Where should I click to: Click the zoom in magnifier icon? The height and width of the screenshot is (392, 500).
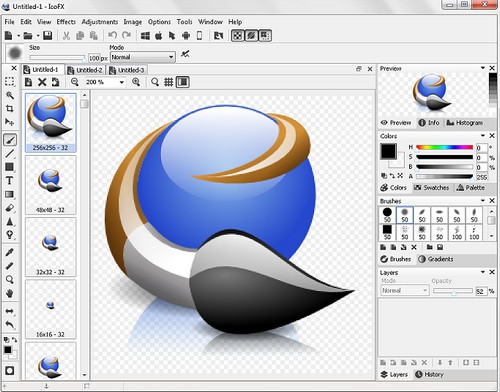pos(136,82)
